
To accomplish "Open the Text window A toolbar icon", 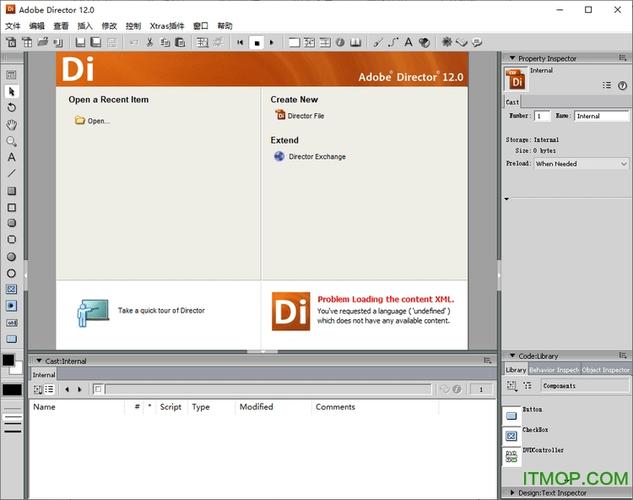I will tap(409, 42).
